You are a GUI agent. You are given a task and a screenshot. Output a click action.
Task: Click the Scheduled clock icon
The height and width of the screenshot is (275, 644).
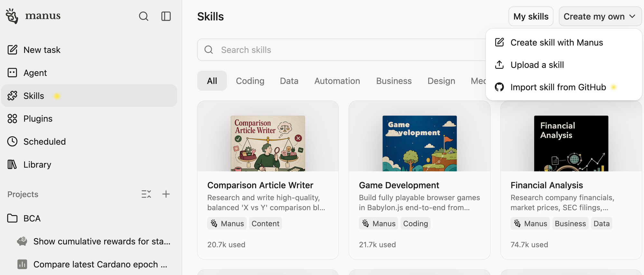[12, 142]
